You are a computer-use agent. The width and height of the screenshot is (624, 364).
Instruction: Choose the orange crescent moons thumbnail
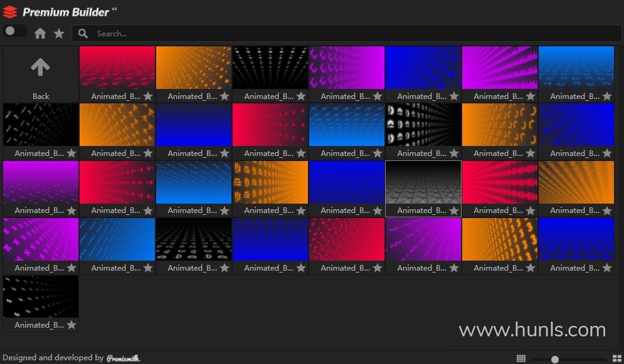499,125
